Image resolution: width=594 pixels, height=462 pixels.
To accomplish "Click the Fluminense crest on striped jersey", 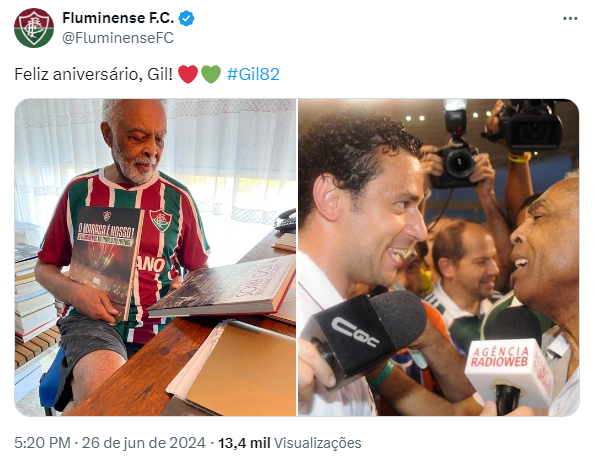I will coord(161,221).
